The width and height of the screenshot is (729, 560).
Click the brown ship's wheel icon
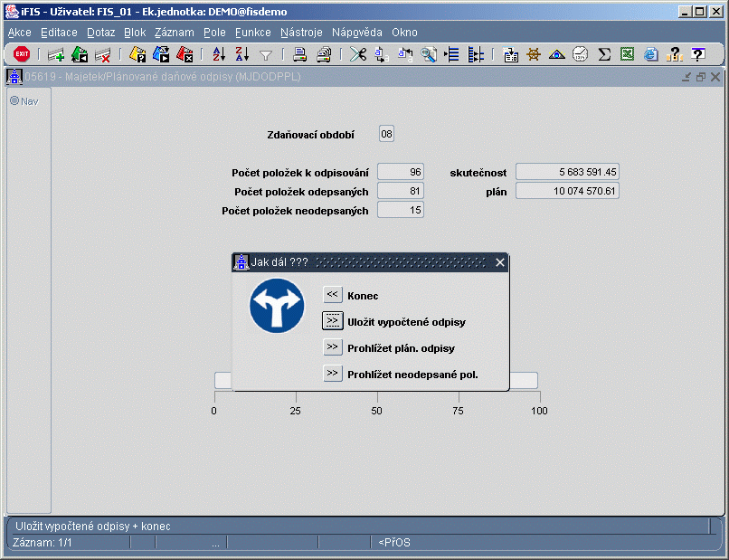click(534, 55)
